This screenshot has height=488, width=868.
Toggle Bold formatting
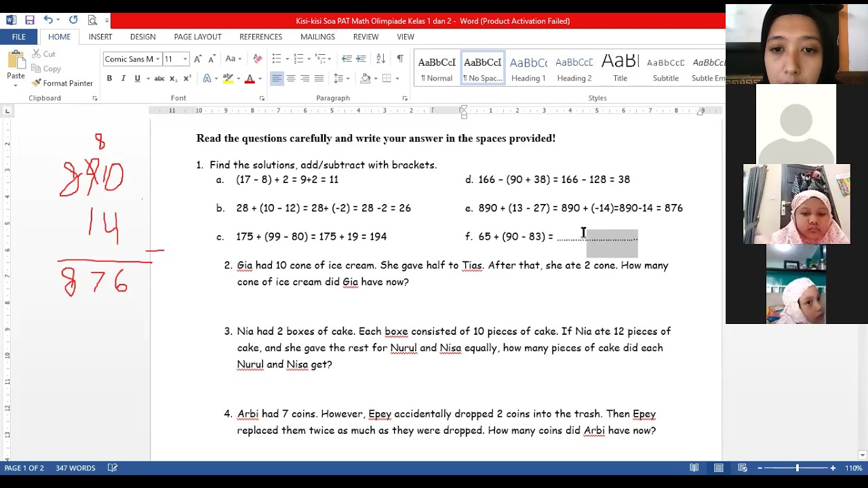[x=109, y=79]
